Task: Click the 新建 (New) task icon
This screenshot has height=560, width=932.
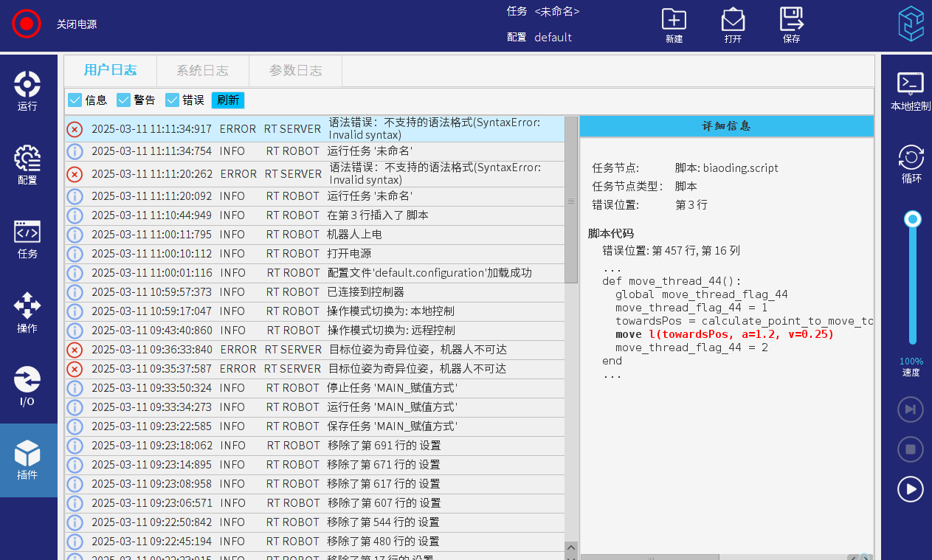Action: [x=674, y=26]
